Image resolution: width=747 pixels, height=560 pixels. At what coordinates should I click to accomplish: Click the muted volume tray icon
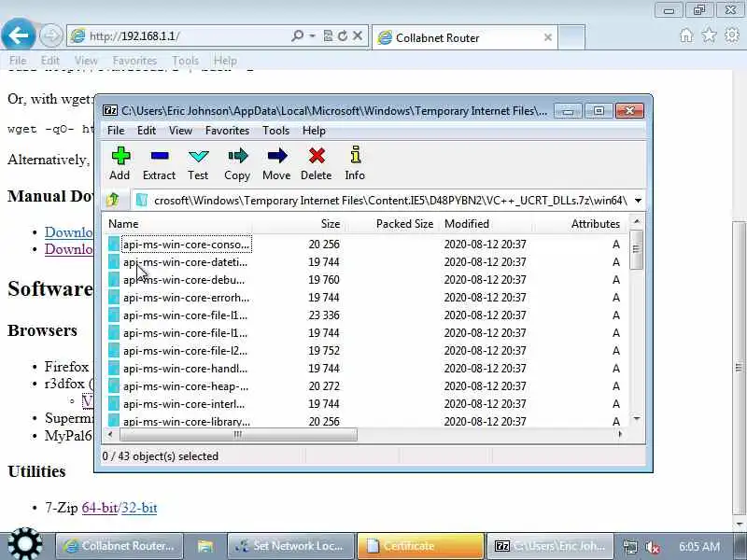(652, 547)
